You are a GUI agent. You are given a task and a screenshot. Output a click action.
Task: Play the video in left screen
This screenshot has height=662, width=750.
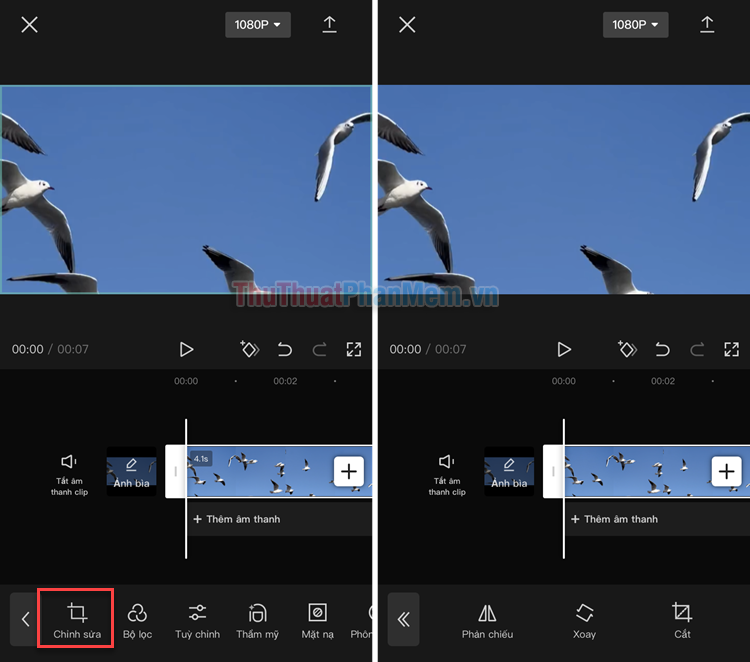coord(186,349)
